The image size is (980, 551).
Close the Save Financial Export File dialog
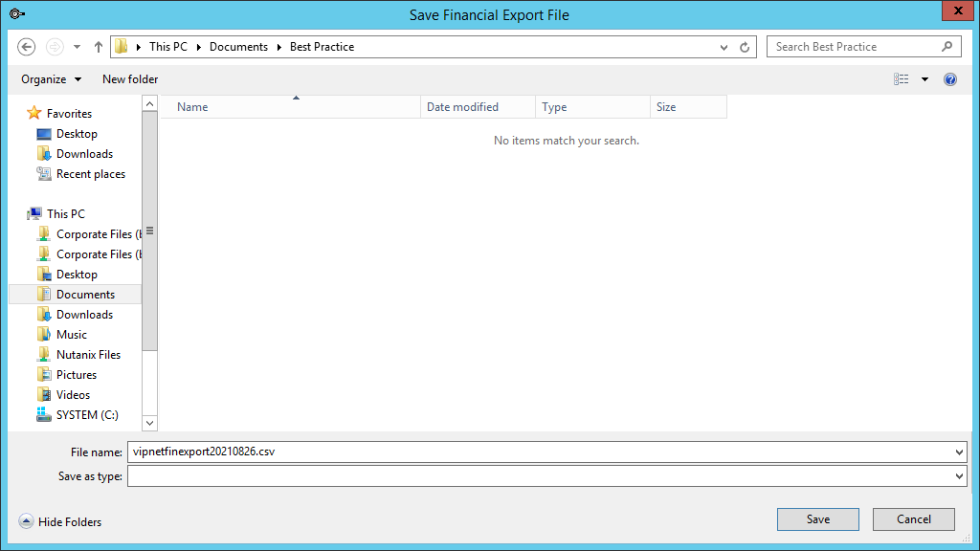958,11
